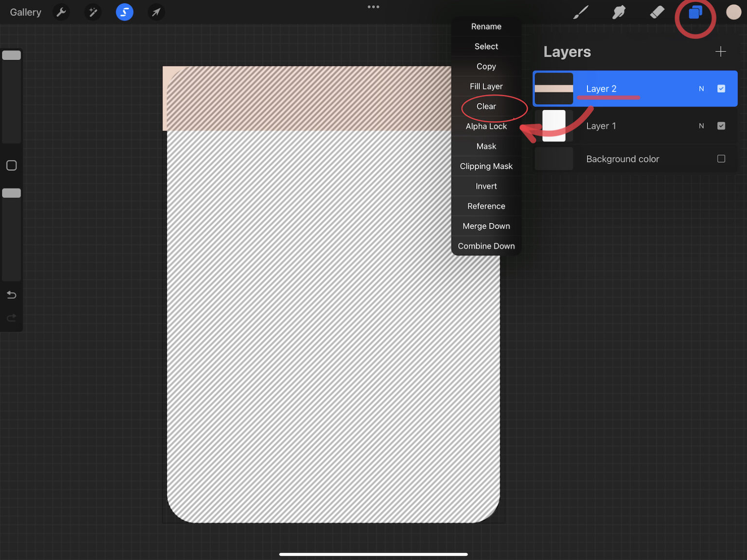Open blend mode options for Layer 2
The width and height of the screenshot is (747, 560).
701,88
